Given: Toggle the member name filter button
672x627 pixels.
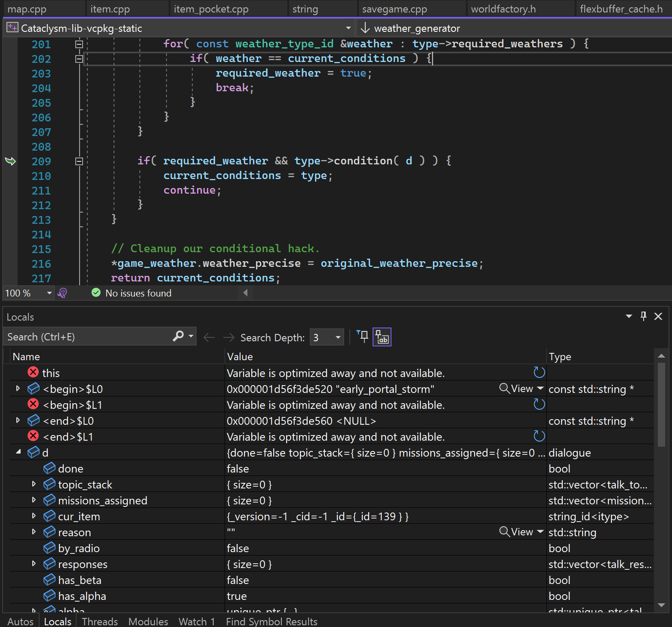Looking at the screenshot, I should (382, 337).
